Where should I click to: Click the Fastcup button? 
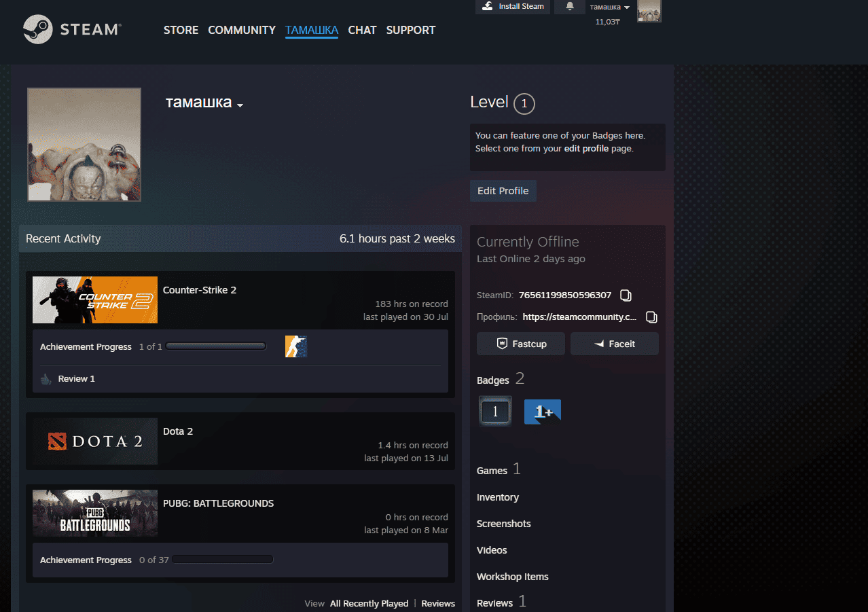click(521, 344)
